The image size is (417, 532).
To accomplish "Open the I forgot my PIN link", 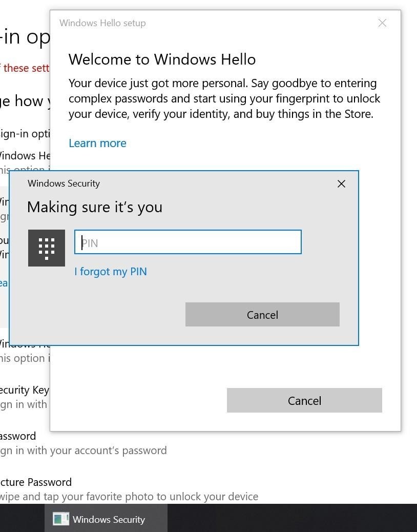I will (x=111, y=271).
